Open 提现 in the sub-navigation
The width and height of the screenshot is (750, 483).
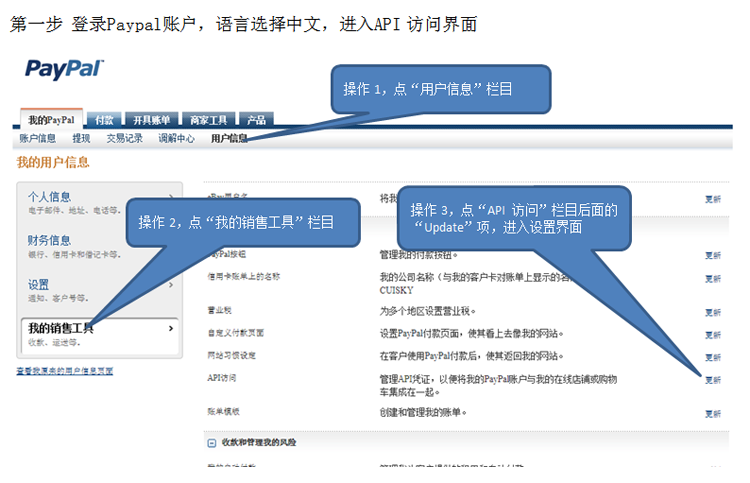pos(81,139)
